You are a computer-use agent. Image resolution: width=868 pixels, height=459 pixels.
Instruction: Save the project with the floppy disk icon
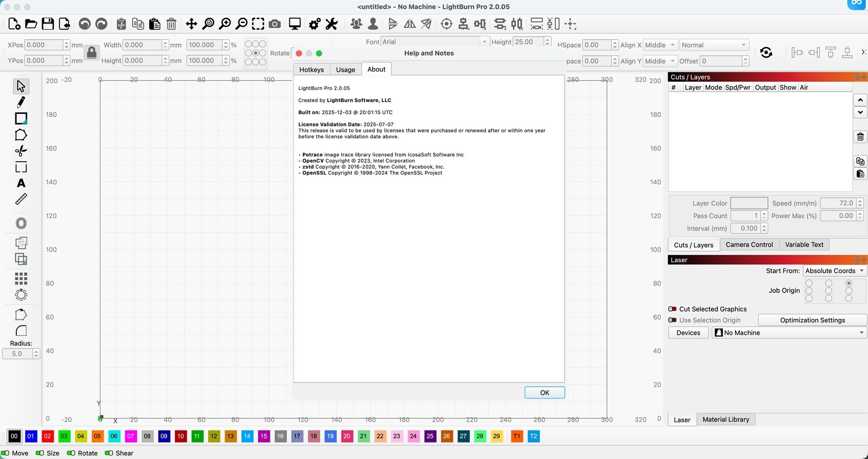pos(47,24)
